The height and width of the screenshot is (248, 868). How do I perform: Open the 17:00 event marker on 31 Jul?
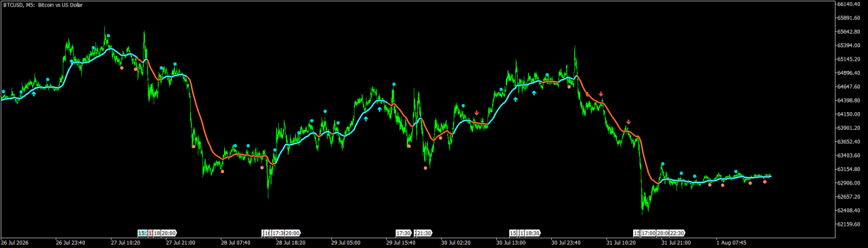pos(648,233)
